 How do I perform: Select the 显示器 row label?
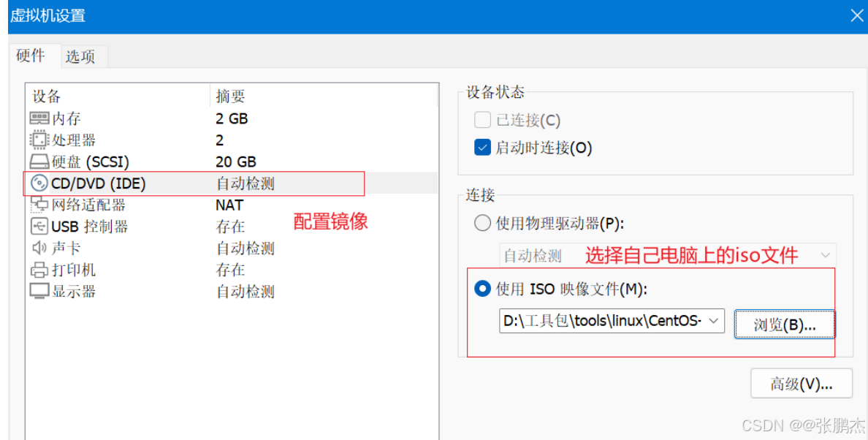coord(74,291)
